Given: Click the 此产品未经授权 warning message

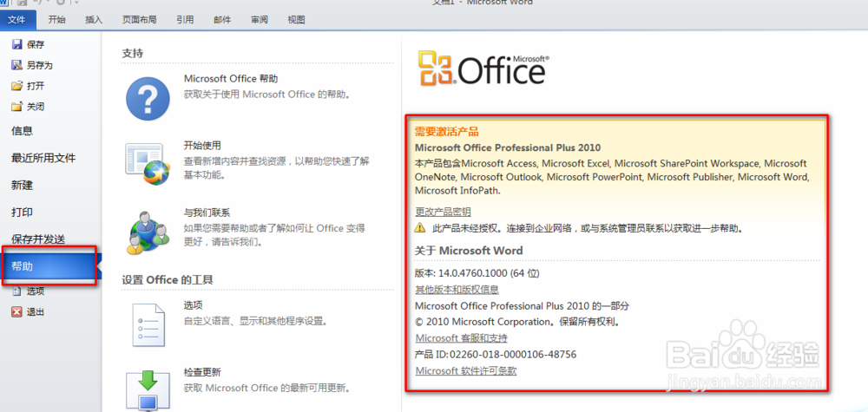Looking at the screenshot, I should coord(587,228).
